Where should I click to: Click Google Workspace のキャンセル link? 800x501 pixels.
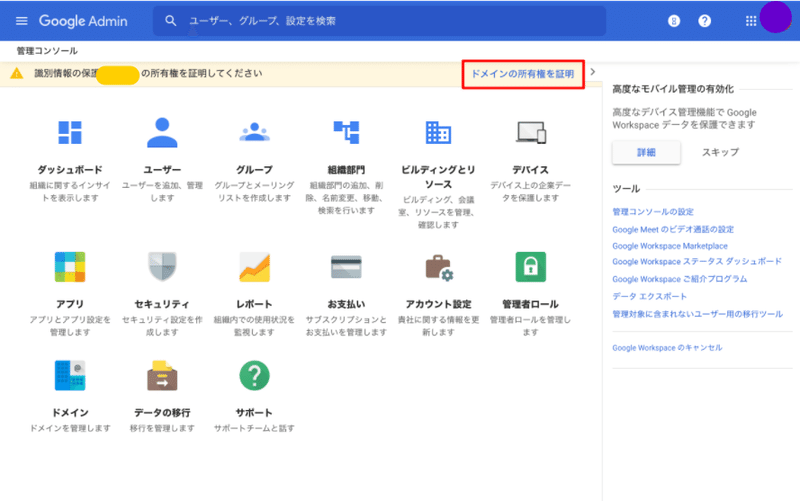pyautogui.click(x=667, y=347)
